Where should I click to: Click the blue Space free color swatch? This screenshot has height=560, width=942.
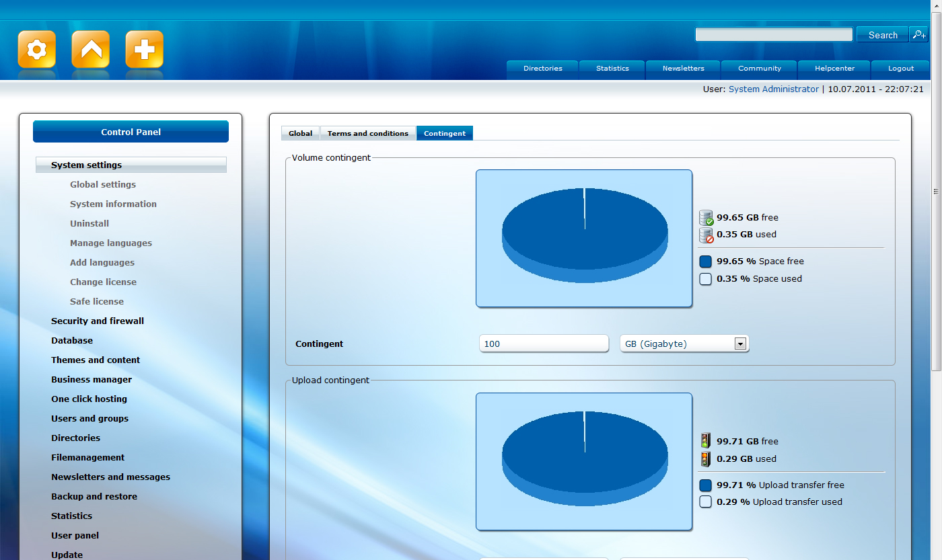tap(705, 262)
